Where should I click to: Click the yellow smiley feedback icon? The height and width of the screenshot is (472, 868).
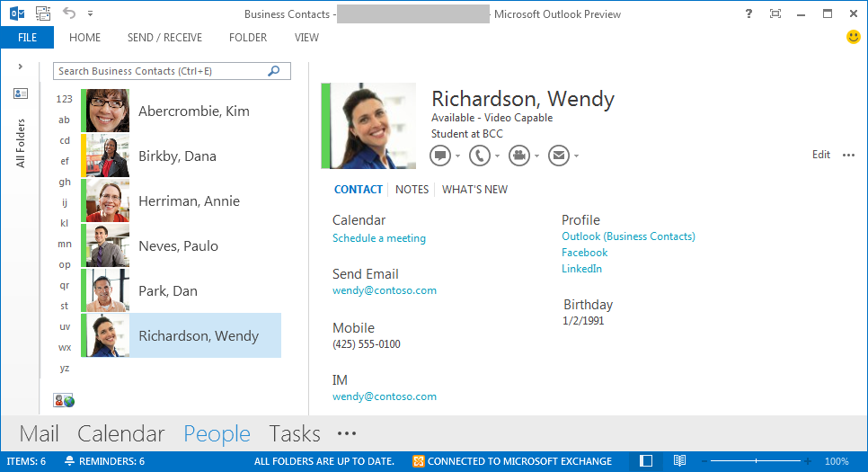[x=853, y=37]
